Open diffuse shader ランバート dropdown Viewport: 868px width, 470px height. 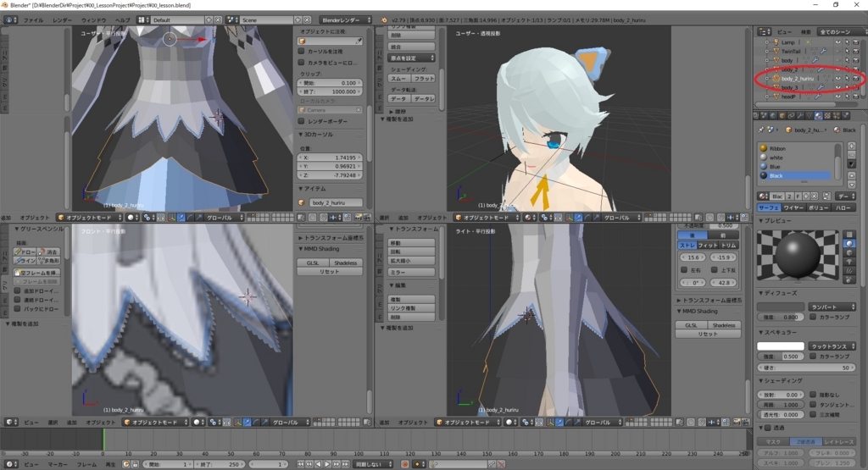coord(832,307)
